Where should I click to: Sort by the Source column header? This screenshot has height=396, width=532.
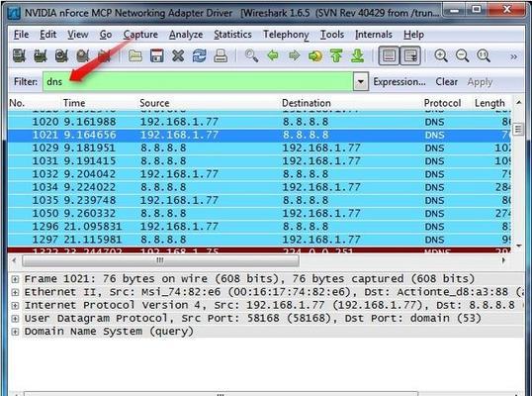coord(154,103)
